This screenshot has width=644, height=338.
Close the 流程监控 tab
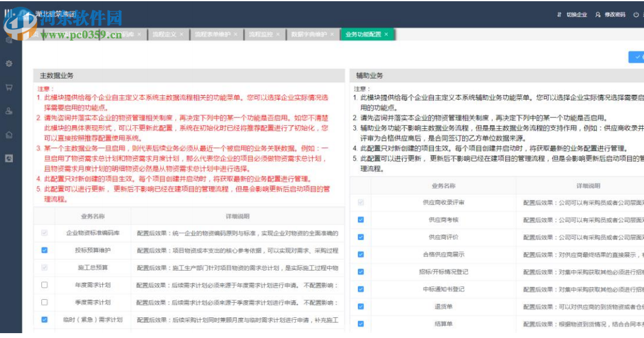(278, 35)
